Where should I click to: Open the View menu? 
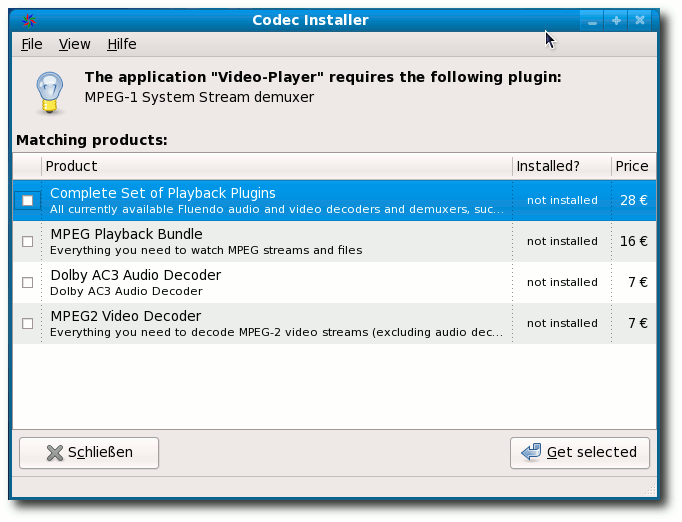pyautogui.click(x=74, y=44)
